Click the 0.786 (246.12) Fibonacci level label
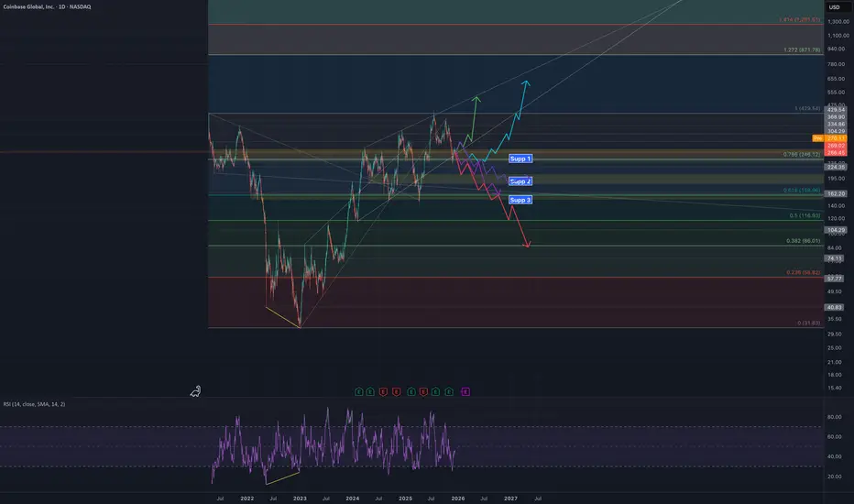Screen dimensions: 854x504 pyautogui.click(x=802, y=154)
